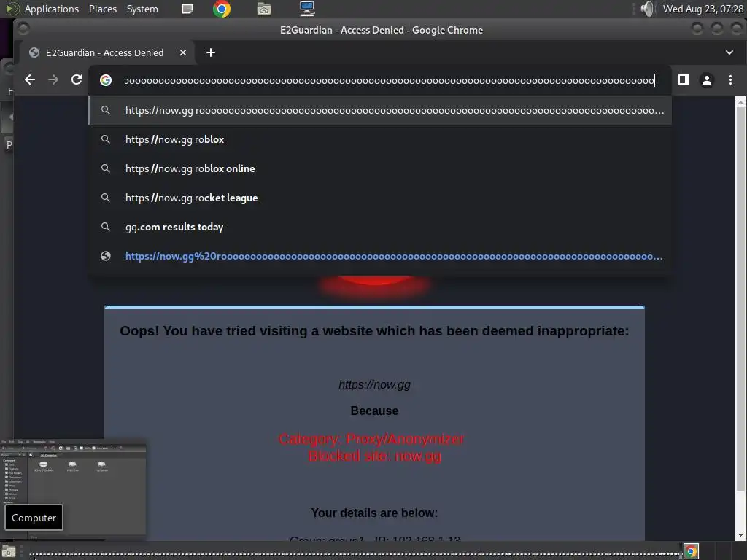Go back to the previous page

point(29,80)
